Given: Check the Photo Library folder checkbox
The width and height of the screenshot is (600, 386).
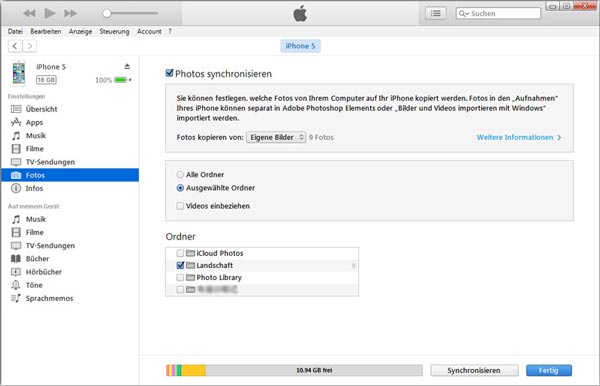Looking at the screenshot, I should [180, 277].
